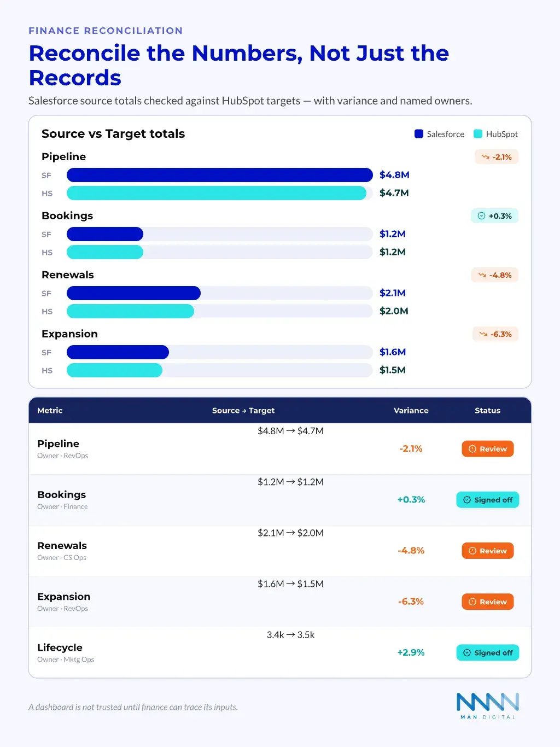560x747 pixels.
Task: Click the Source vs Target totals heading
Action: (113, 134)
